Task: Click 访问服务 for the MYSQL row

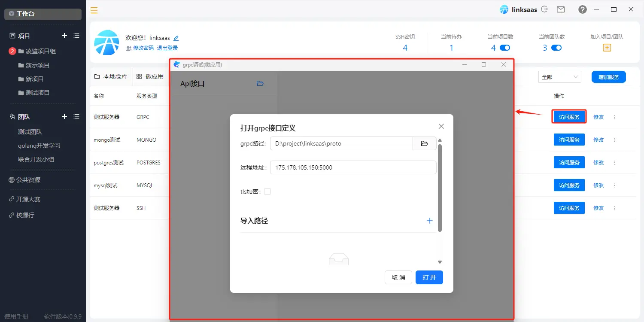Action: (x=569, y=185)
